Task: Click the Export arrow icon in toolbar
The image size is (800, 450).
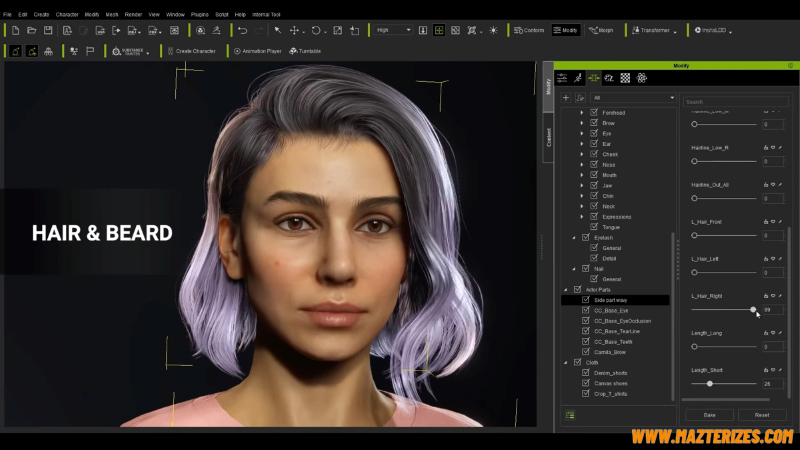Action: tap(116, 31)
